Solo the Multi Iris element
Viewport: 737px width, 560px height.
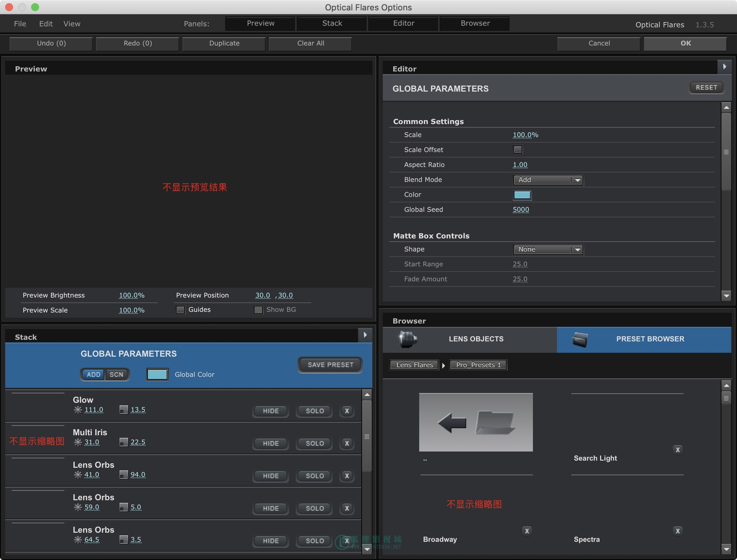pos(315,443)
